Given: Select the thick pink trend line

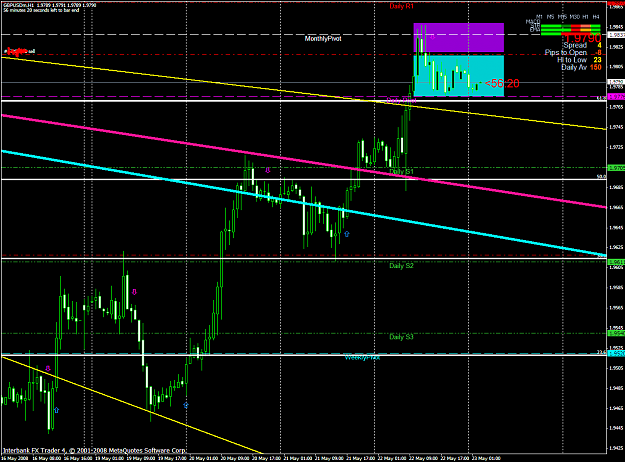Looking at the screenshot, I should click(304, 161).
